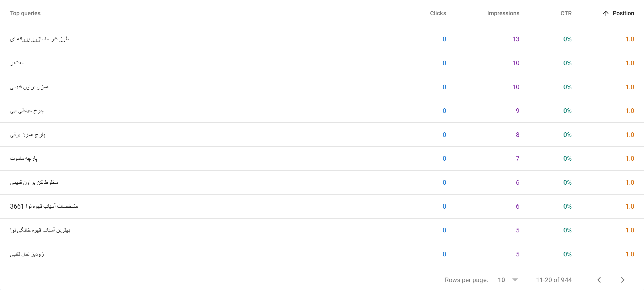Sort the table by Clicks column

[x=438, y=13]
